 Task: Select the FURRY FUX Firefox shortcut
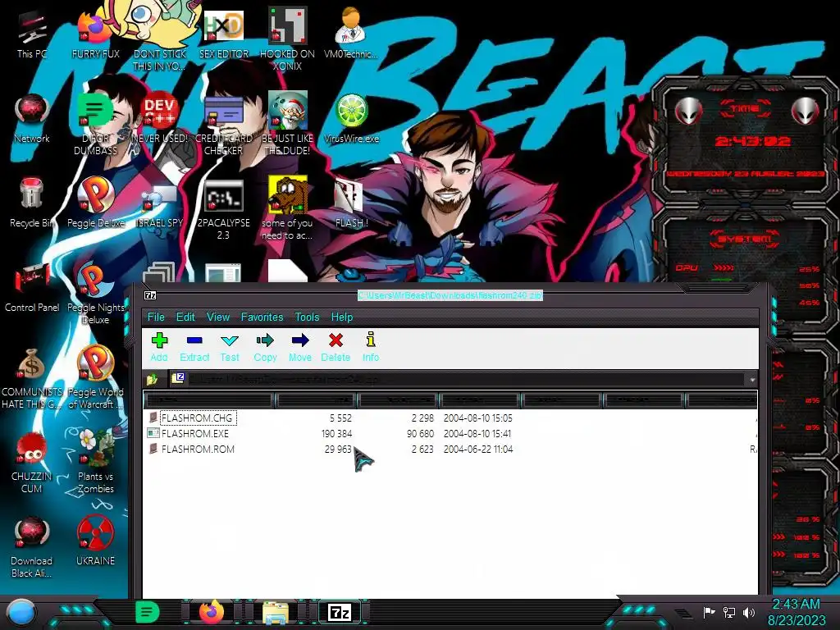95,34
